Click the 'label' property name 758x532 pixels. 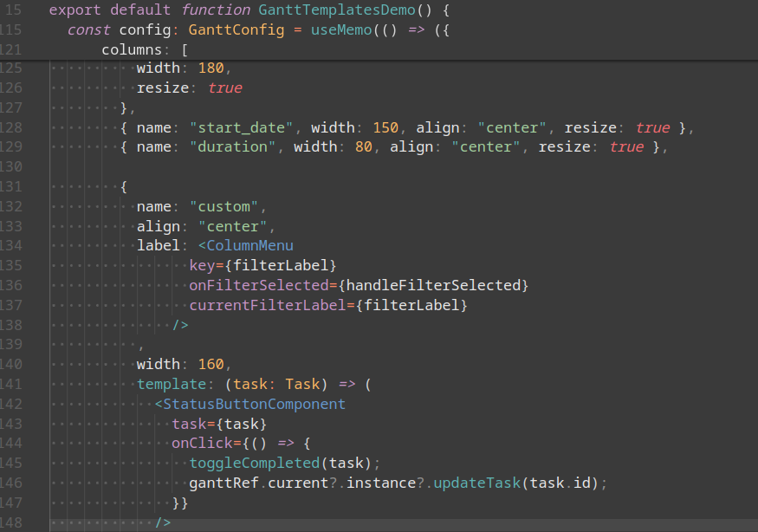pos(158,246)
